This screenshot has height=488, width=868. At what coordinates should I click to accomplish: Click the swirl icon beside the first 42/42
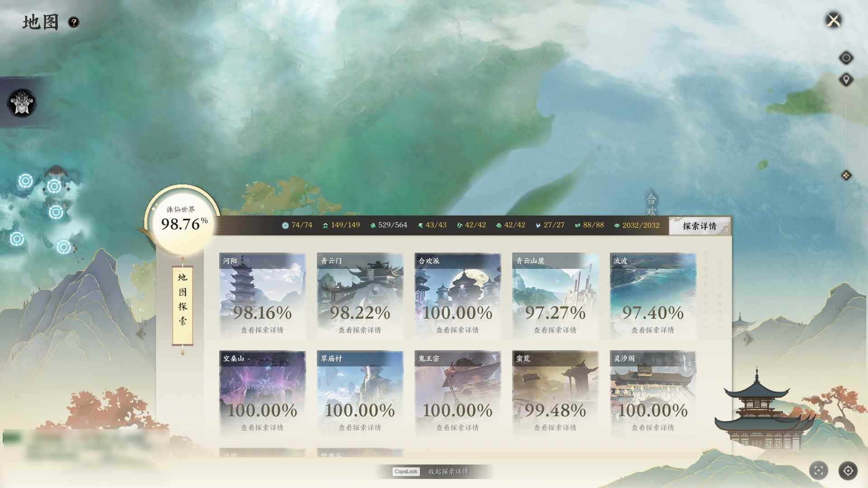click(459, 225)
